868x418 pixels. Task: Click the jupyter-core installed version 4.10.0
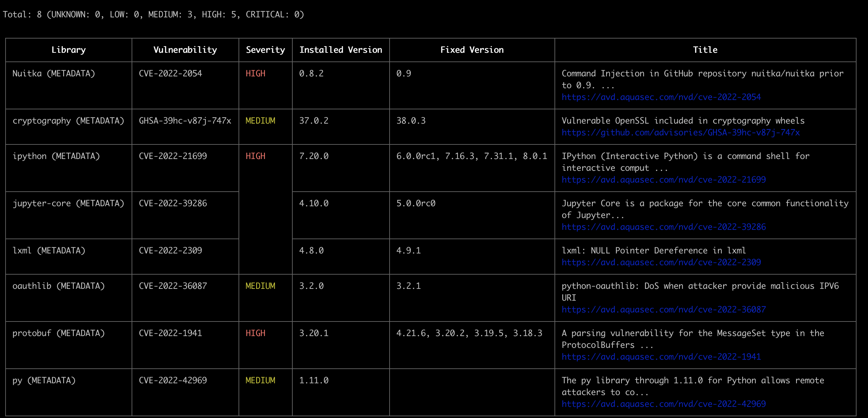coord(314,203)
